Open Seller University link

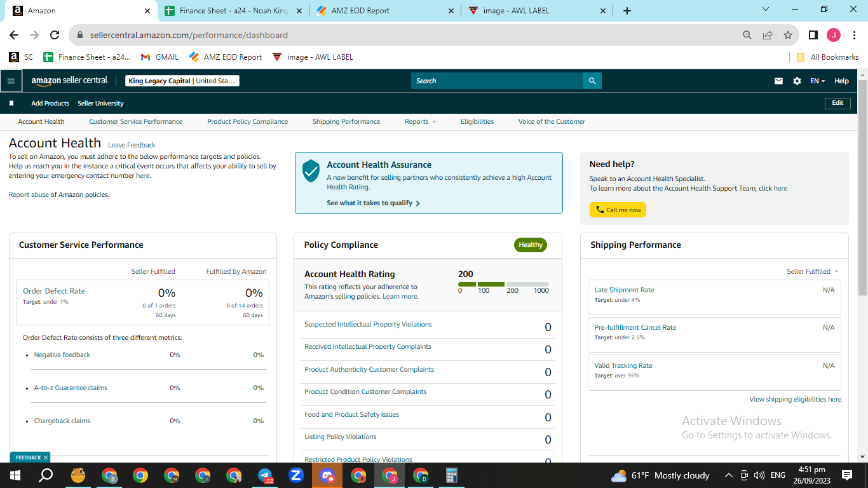(100, 103)
